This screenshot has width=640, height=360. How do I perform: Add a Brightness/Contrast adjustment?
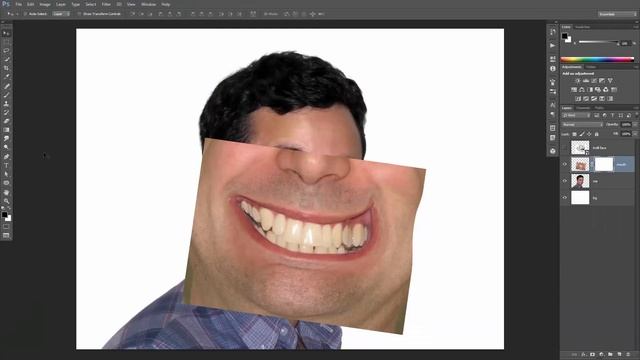578,81
